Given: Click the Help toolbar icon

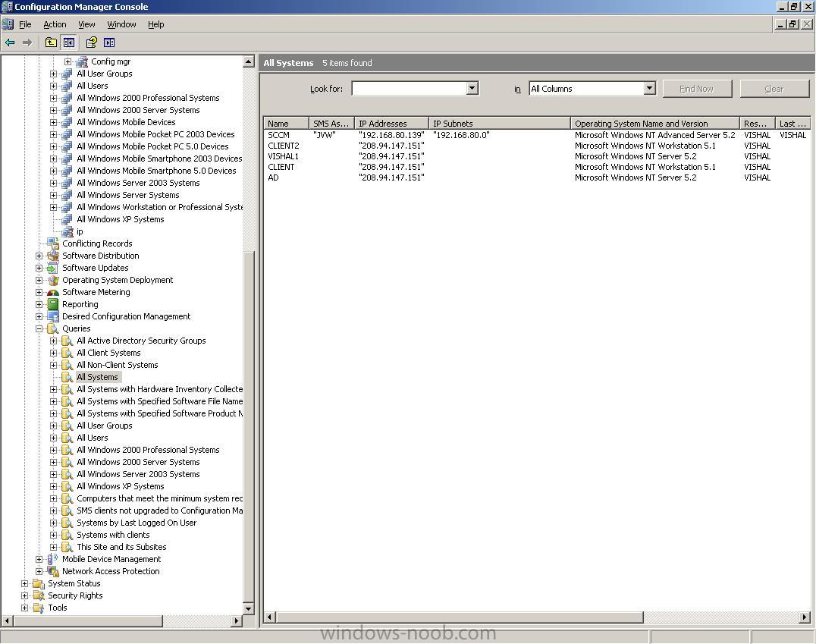Looking at the screenshot, I should (91, 42).
